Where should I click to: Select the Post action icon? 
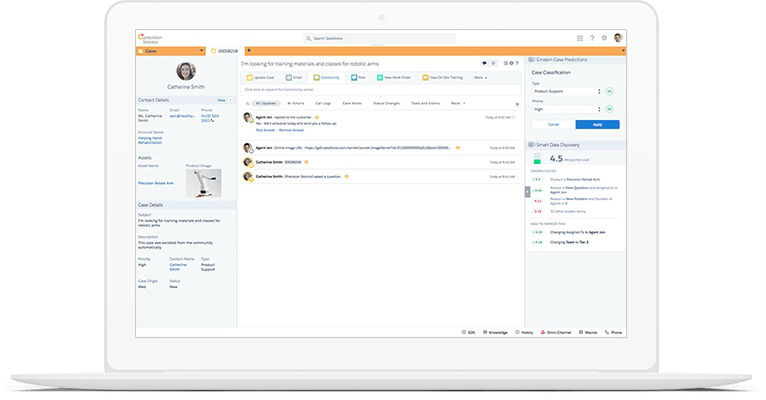(x=356, y=77)
